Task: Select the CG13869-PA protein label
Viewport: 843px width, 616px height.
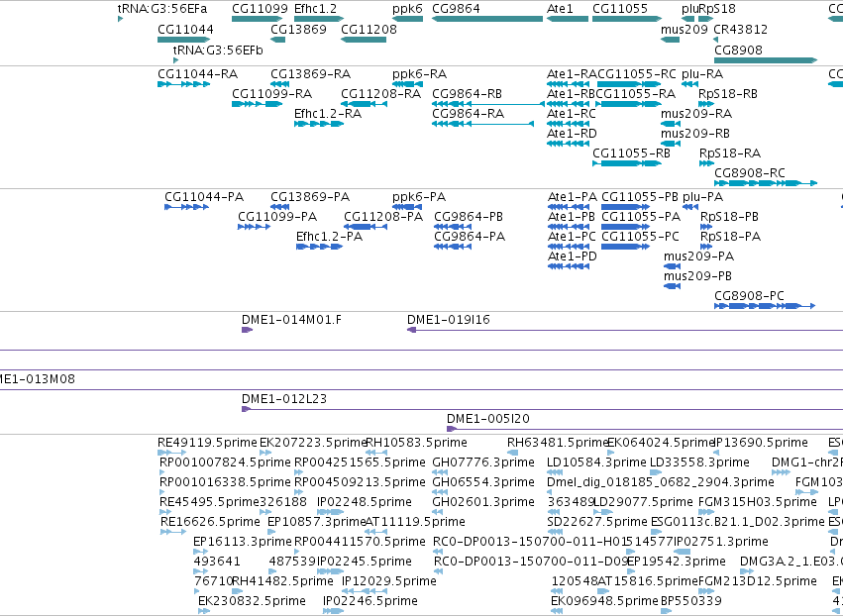Action: tap(310, 197)
